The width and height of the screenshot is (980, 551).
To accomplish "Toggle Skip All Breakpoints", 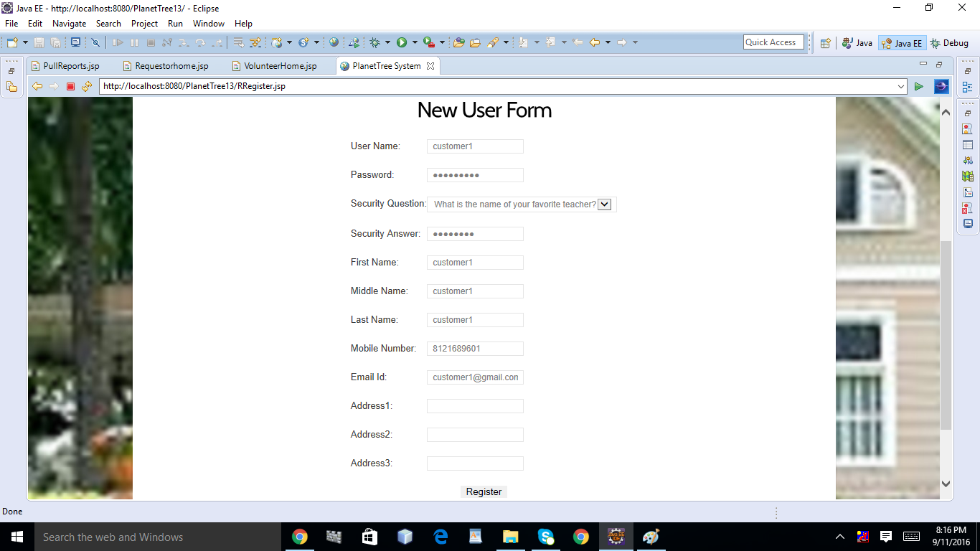I will 95,42.
